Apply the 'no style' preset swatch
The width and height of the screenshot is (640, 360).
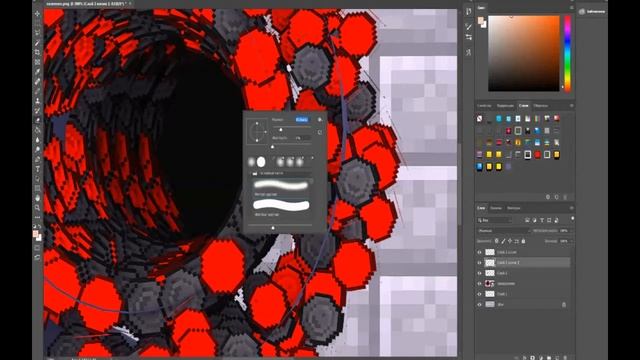point(480,119)
